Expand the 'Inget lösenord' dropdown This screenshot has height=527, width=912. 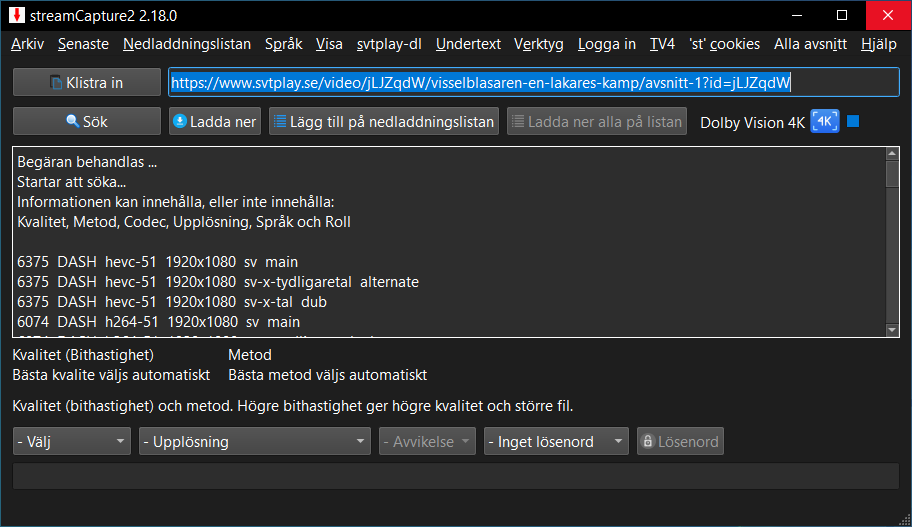pos(556,441)
